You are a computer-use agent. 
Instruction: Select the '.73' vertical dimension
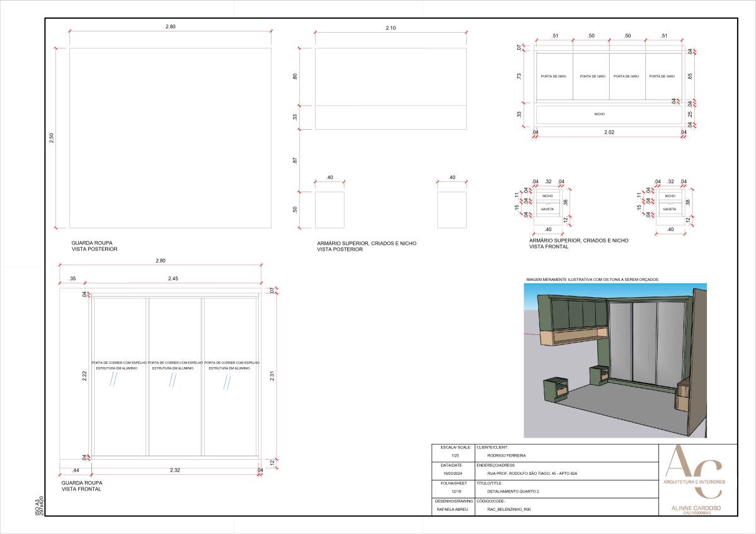pyautogui.click(x=518, y=76)
